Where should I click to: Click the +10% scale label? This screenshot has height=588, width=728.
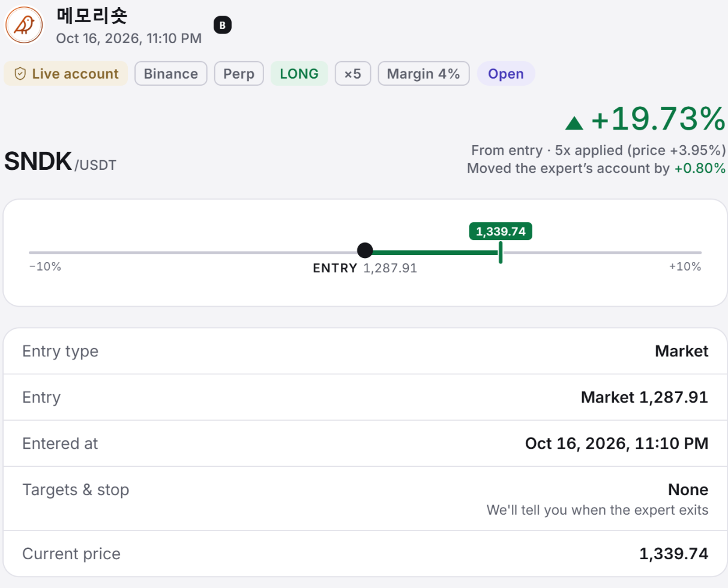(x=685, y=266)
